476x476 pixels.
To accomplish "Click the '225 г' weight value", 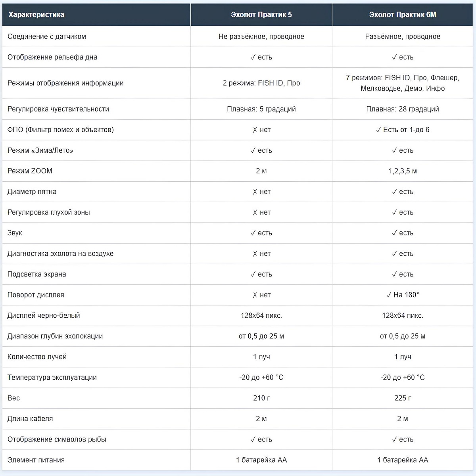I will click(402, 398).
